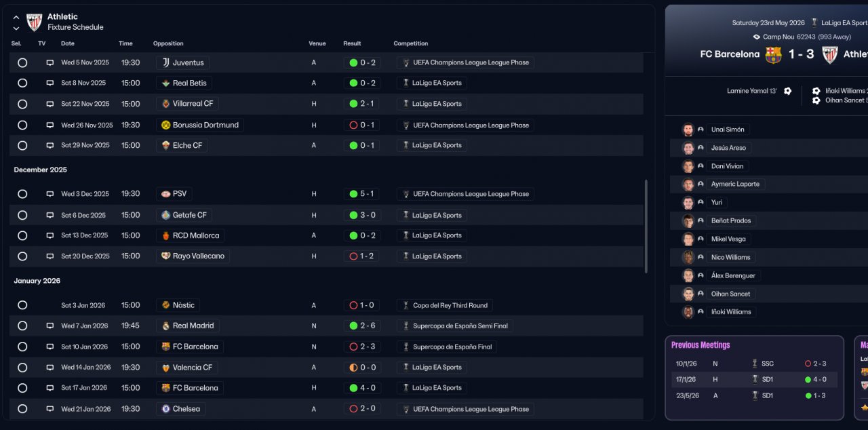
Task: Click goal ball icon beside Lamine Yamal
Action: [787, 91]
